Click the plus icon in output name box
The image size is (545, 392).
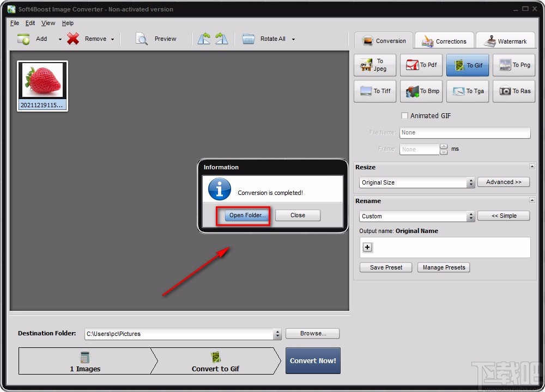367,247
